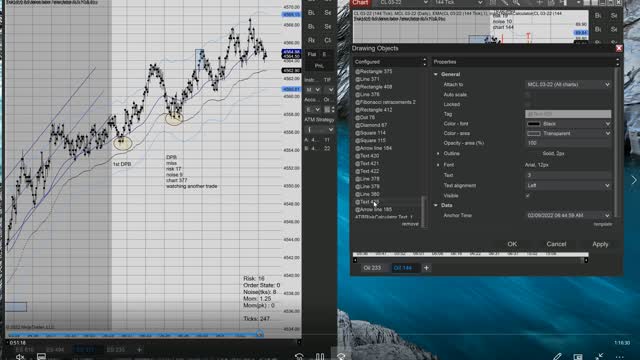Toggle the Visible checkbox
This screenshot has height=360, width=640.
pyautogui.click(x=527, y=196)
